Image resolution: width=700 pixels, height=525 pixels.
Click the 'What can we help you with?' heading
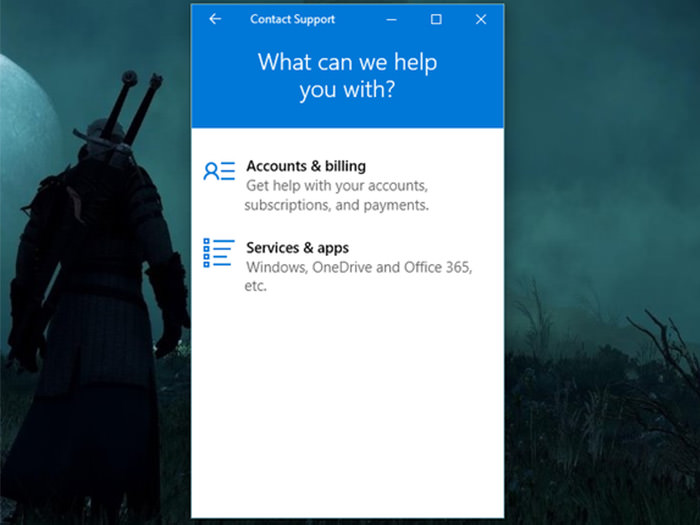(347, 75)
